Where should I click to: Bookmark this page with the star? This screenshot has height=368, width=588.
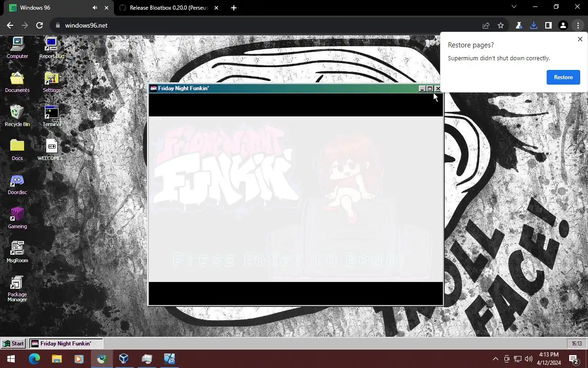[x=501, y=25]
